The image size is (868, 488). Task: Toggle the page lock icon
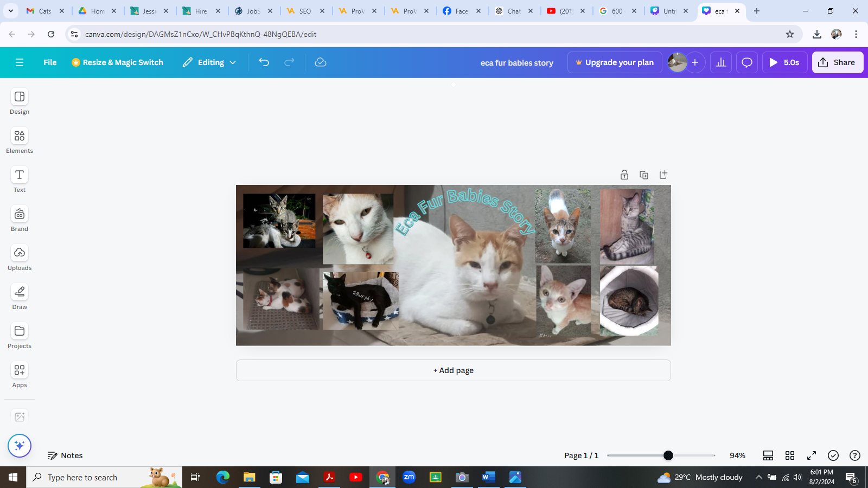(624, 175)
